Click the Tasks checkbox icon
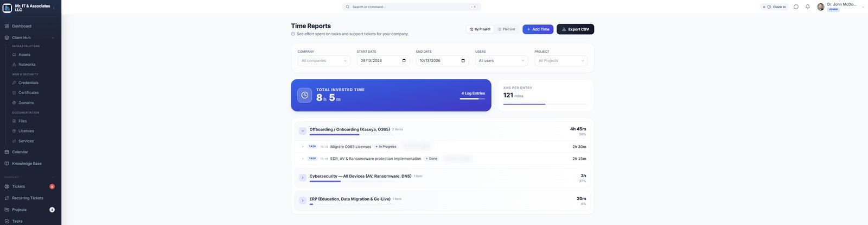Image resolution: width=868 pixels, height=225 pixels. pos(7,221)
